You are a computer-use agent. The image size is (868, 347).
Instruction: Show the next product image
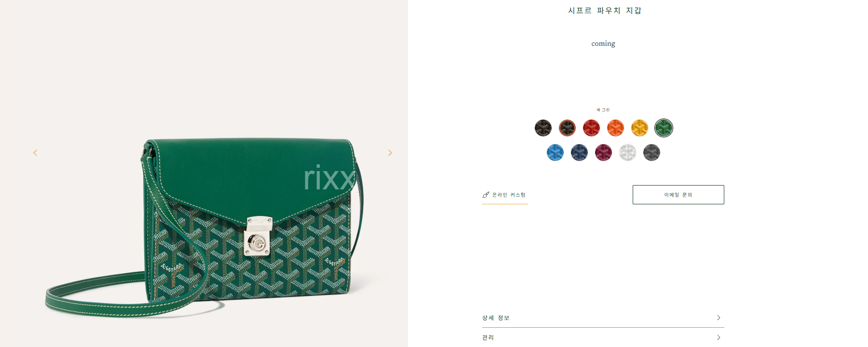click(x=390, y=153)
